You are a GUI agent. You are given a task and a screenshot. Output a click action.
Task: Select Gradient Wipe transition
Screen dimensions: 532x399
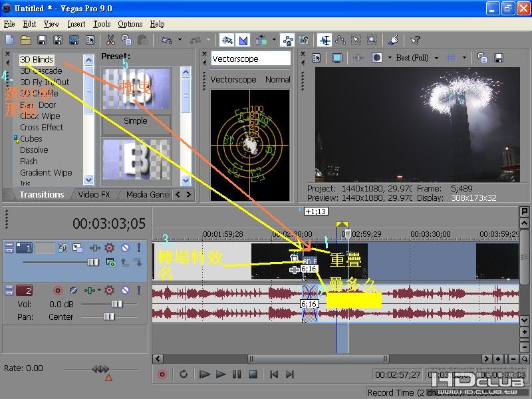46,172
